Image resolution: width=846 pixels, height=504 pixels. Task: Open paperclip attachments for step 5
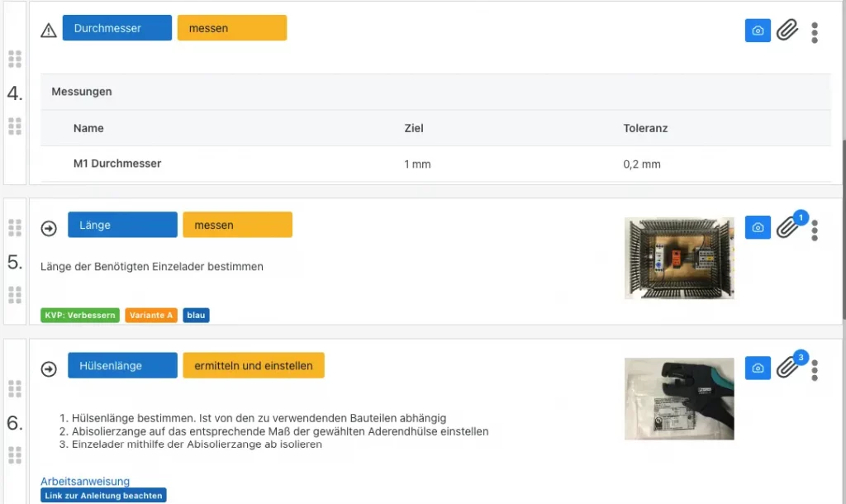point(787,227)
